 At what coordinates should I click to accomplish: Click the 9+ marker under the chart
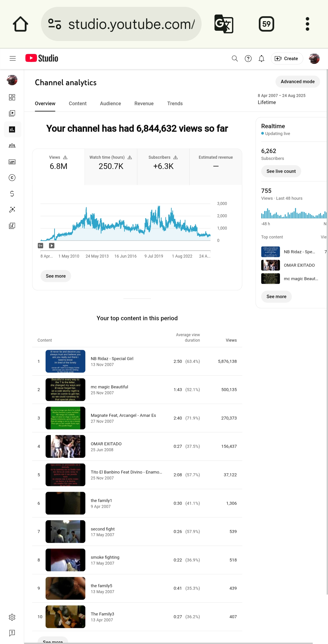point(41,246)
